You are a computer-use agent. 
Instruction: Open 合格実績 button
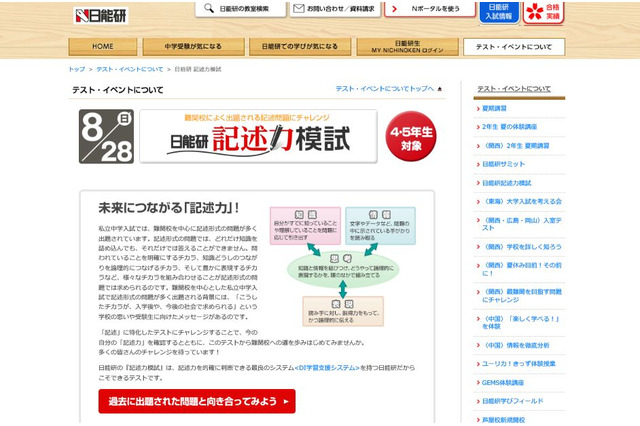(544, 12)
